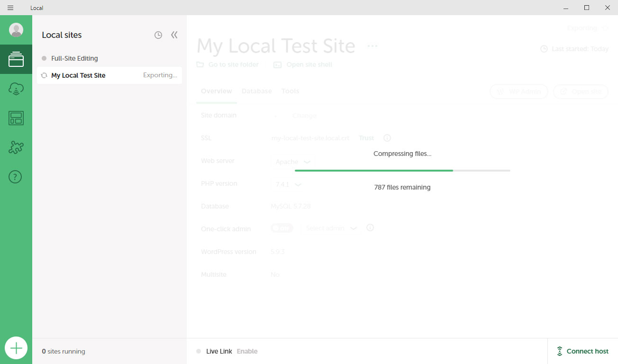The height and width of the screenshot is (364, 618).
Task: Switch to the Tools tab
Action: (x=291, y=91)
